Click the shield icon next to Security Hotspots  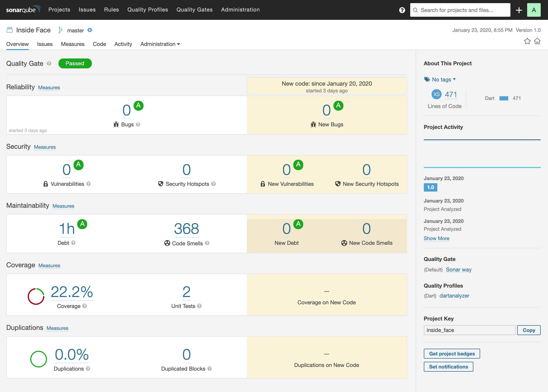160,184
